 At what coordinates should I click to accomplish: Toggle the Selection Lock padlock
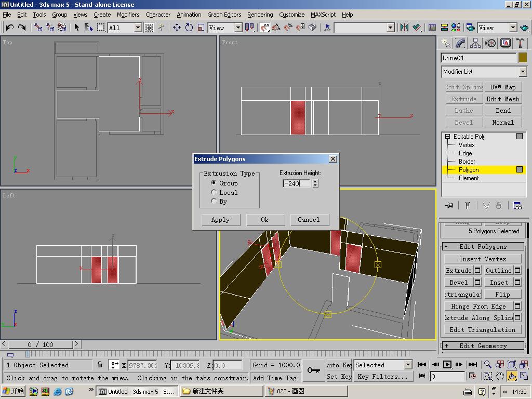(x=100, y=365)
